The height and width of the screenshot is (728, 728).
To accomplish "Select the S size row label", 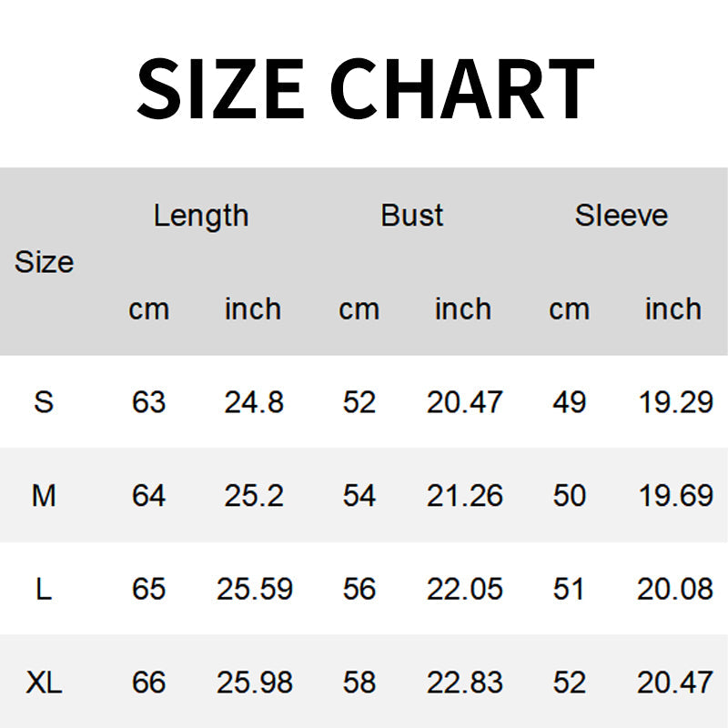I will click(x=44, y=401).
